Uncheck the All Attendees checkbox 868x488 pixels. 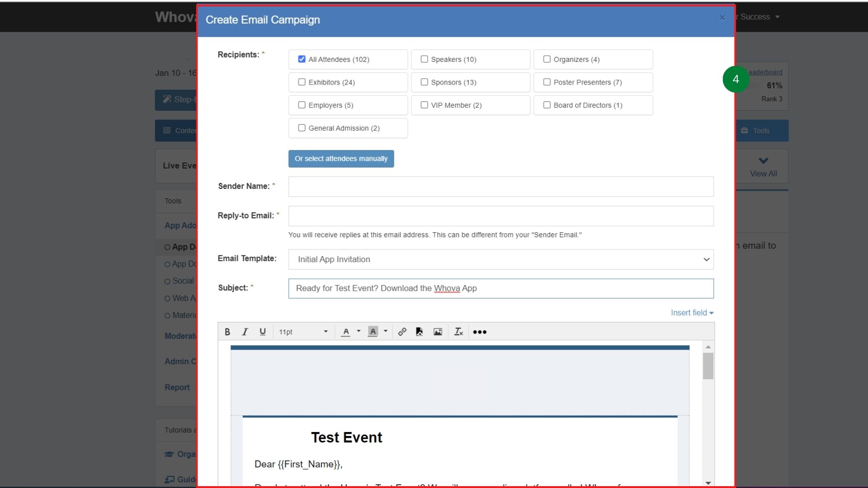[302, 59]
